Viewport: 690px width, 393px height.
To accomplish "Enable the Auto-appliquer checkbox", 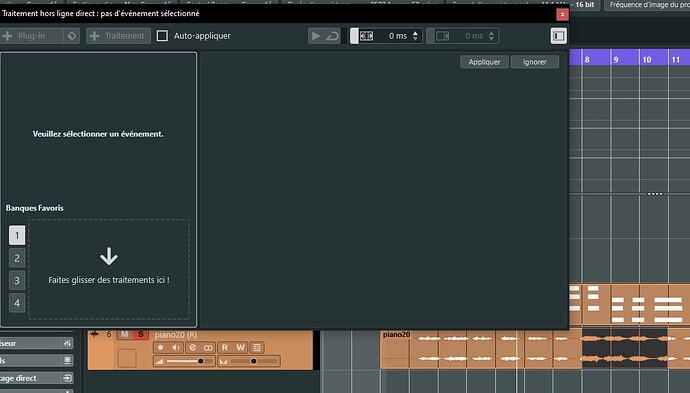I will click(162, 36).
